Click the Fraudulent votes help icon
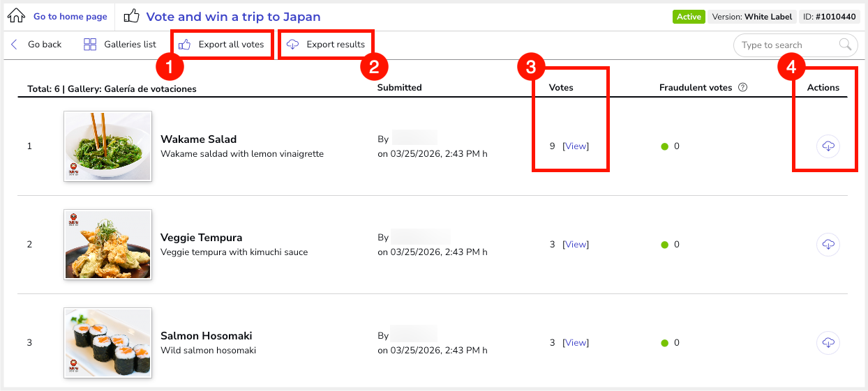Screen dimensions: 868x391 743,88
